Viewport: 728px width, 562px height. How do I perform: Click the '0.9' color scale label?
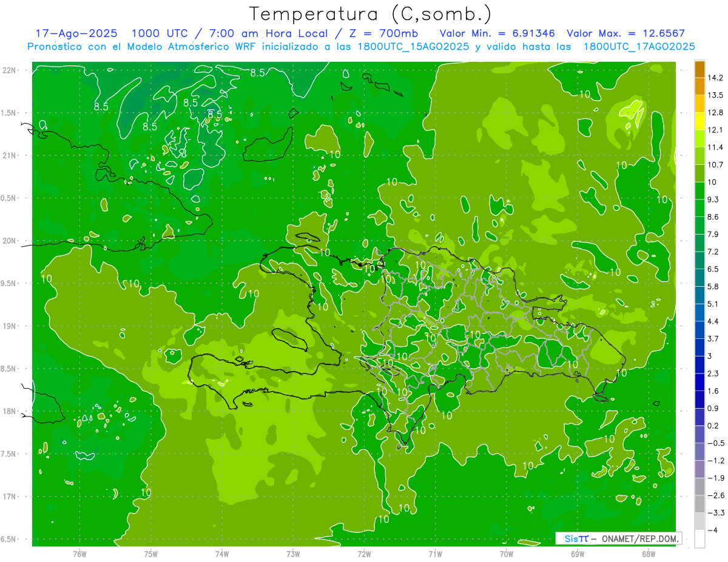(713, 409)
